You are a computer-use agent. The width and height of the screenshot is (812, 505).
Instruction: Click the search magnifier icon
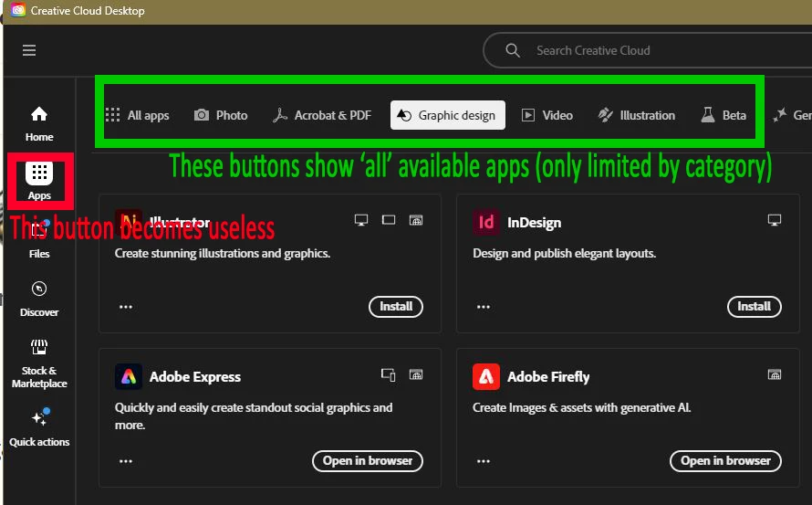pos(513,50)
